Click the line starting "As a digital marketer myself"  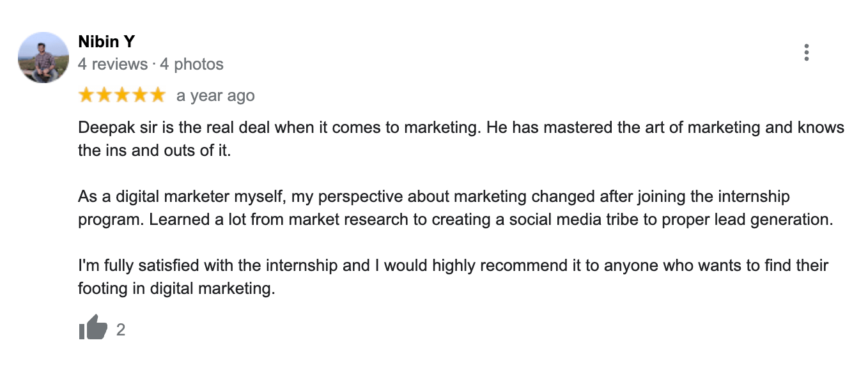pos(433,197)
